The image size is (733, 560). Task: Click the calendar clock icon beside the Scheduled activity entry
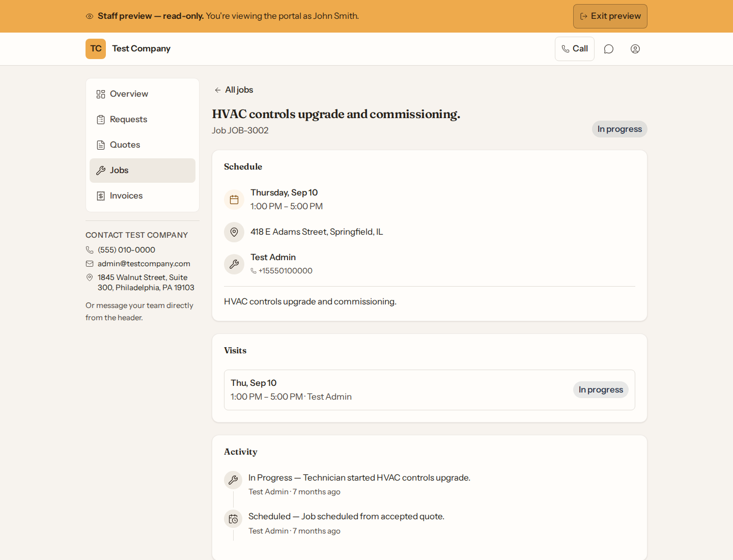tap(233, 519)
